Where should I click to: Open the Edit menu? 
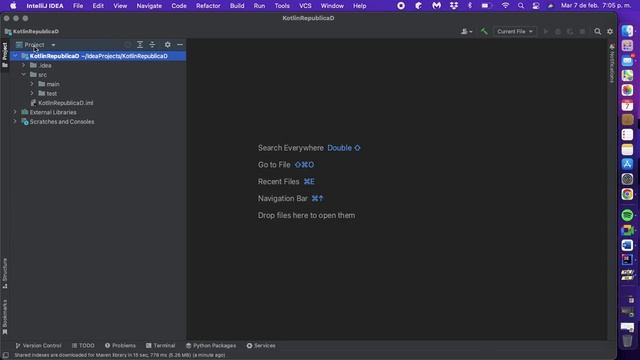click(x=98, y=6)
